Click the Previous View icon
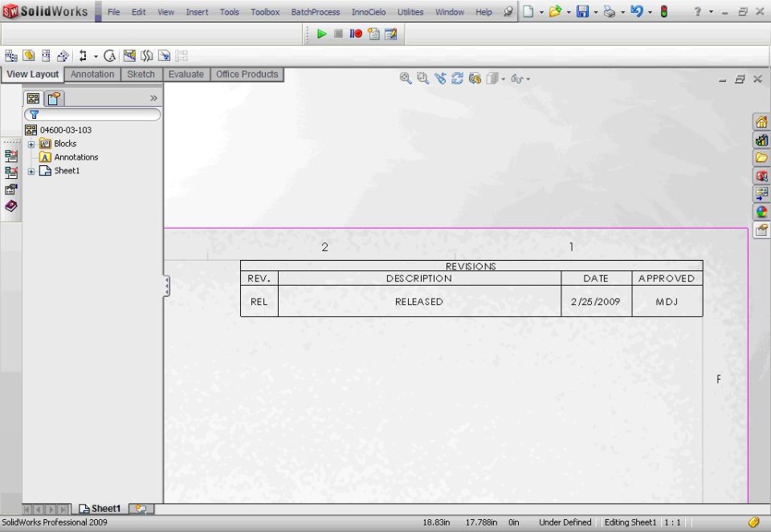The image size is (771, 532). 440,79
